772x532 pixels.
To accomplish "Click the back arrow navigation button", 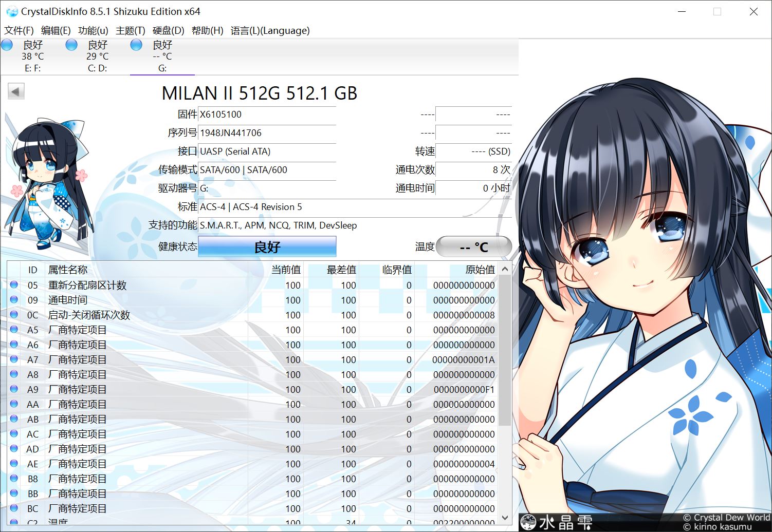I will [15, 91].
